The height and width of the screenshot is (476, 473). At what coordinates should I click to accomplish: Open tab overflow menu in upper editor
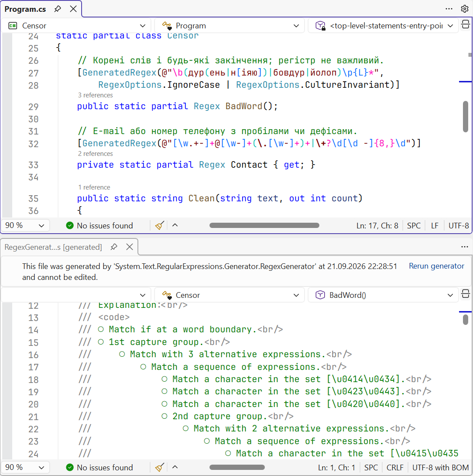tap(449, 9)
